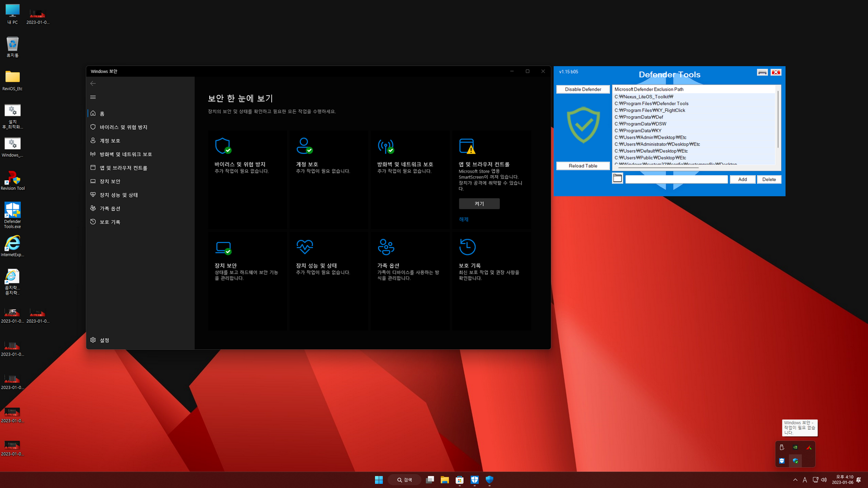Collapse the Windows Security navigation hamburger menu
868x488 pixels.
tap(93, 97)
